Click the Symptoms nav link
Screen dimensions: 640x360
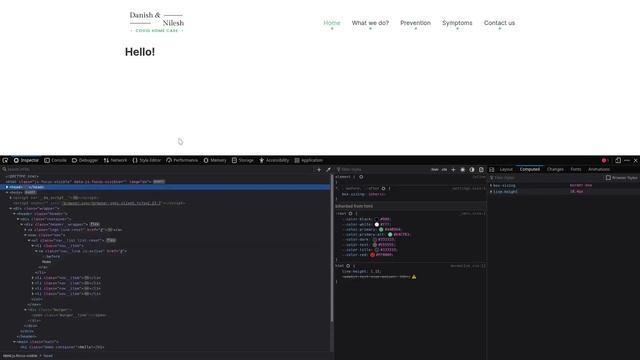click(x=457, y=23)
